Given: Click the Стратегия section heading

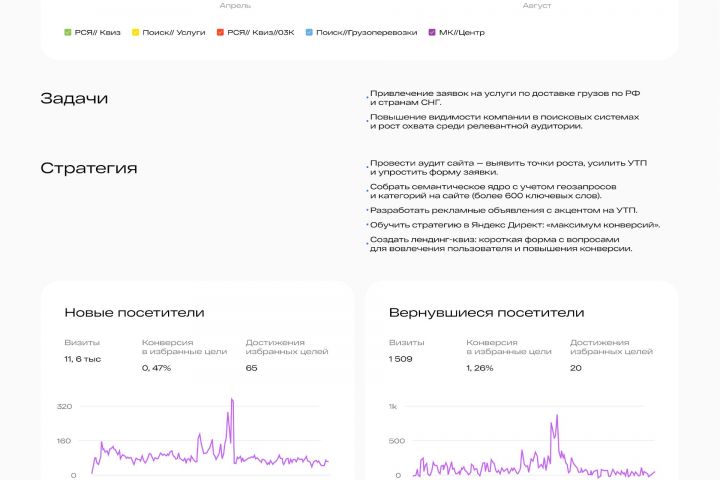Looking at the screenshot, I should tap(89, 168).
